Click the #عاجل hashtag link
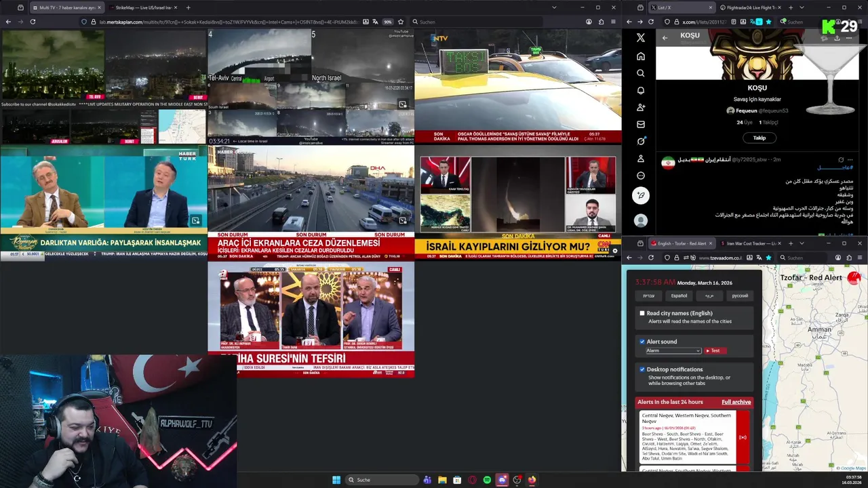 (835, 167)
